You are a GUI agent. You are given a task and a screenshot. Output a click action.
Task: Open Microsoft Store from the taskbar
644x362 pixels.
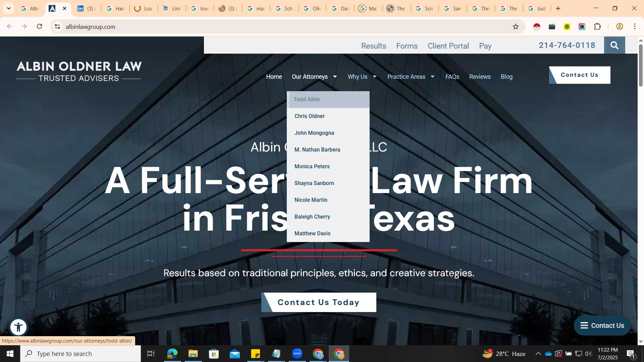tap(214, 354)
